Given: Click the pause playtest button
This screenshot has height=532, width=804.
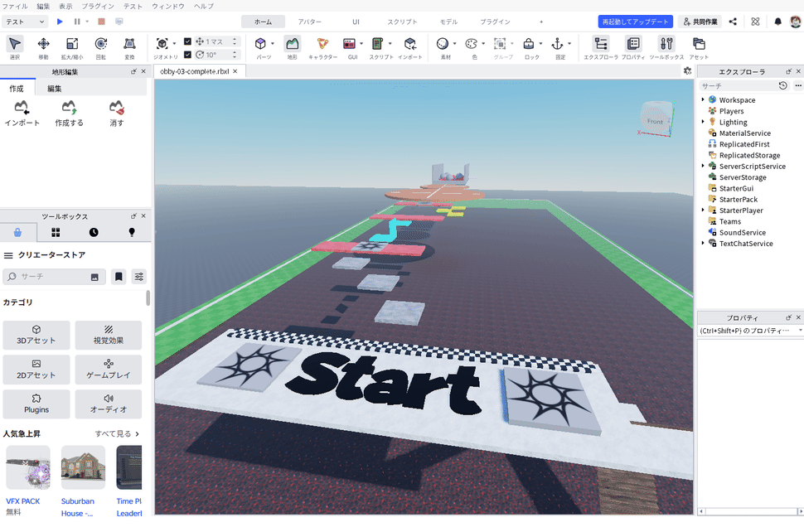Looking at the screenshot, I should (x=77, y=22).
